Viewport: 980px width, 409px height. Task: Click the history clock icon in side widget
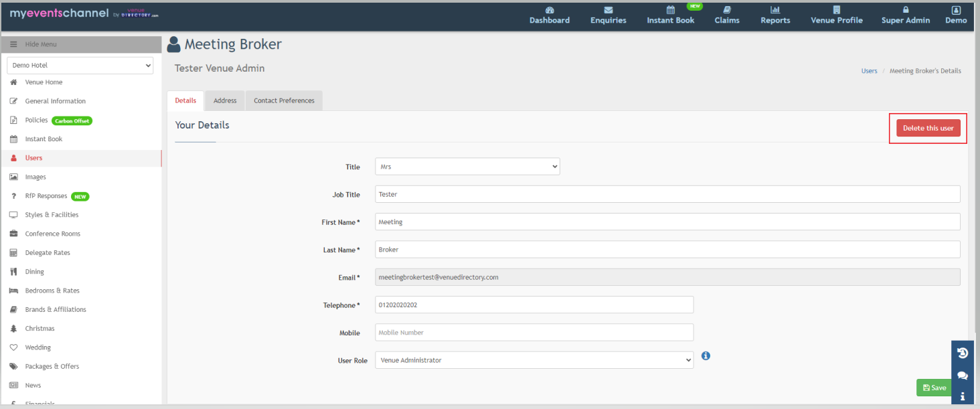[x=963, y=353]
